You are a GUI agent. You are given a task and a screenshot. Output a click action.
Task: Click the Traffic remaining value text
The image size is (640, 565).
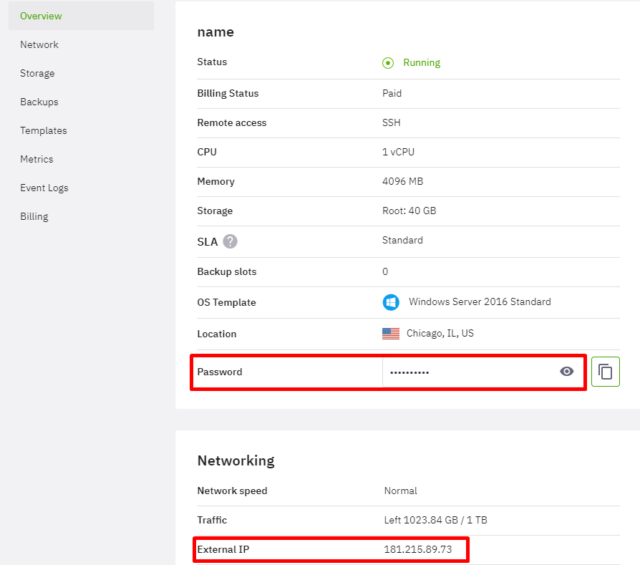click(435, 520)
